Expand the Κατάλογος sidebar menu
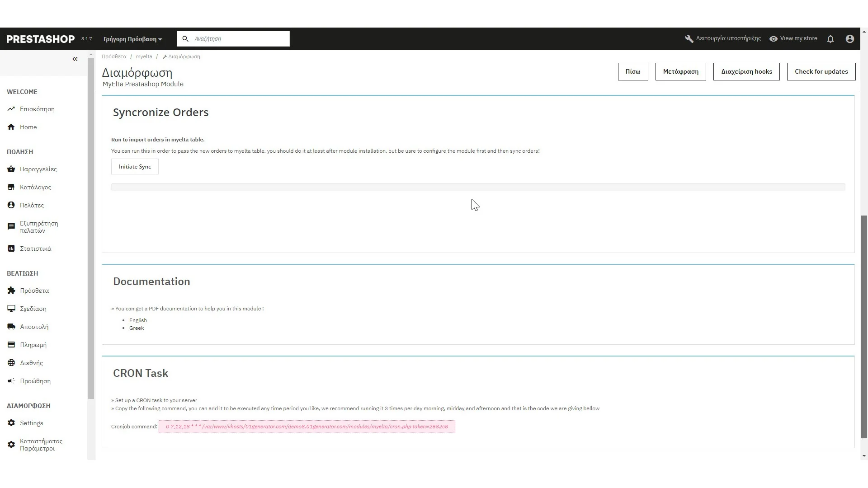Viewport: 868px width, 488px height. pyautogui.click(x=35, y=187)
